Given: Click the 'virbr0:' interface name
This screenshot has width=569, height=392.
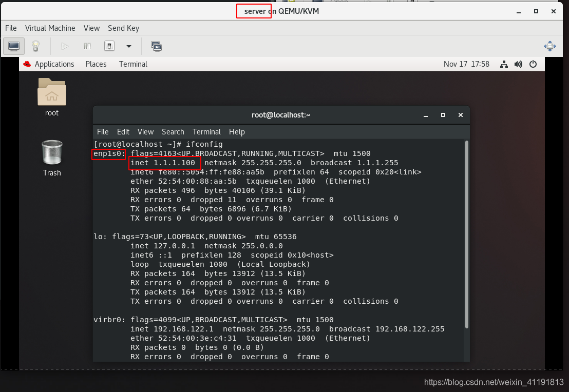Looking at the screenshot, I should [109, 320].
